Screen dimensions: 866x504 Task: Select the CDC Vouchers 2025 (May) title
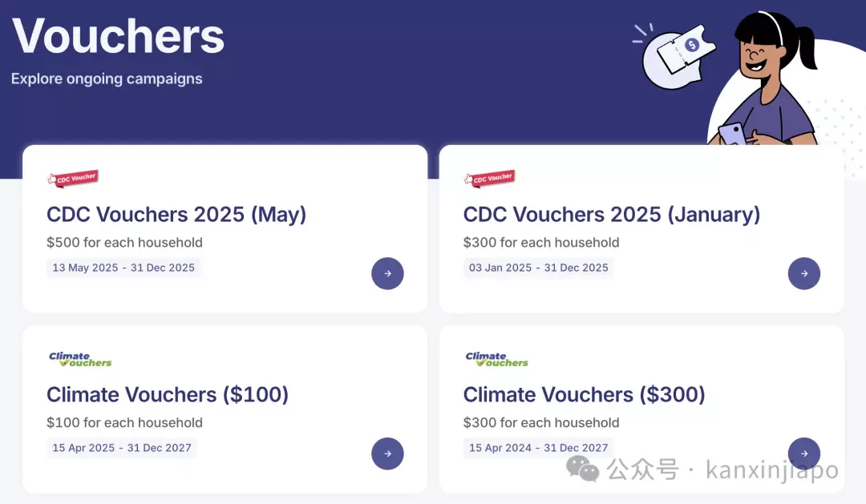click(x=176, y=214)
